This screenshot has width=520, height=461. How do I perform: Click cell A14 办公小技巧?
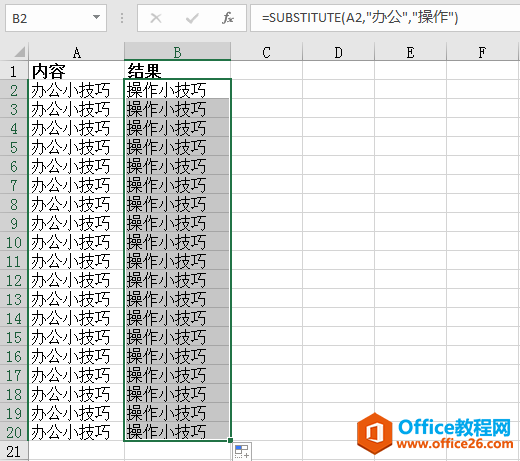click(x=76, y=317)
